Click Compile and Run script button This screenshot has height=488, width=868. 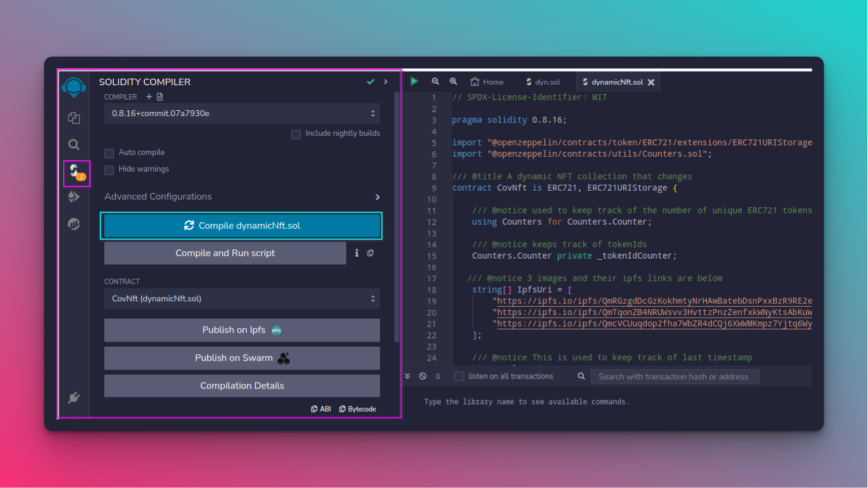(x=225, y=253)
